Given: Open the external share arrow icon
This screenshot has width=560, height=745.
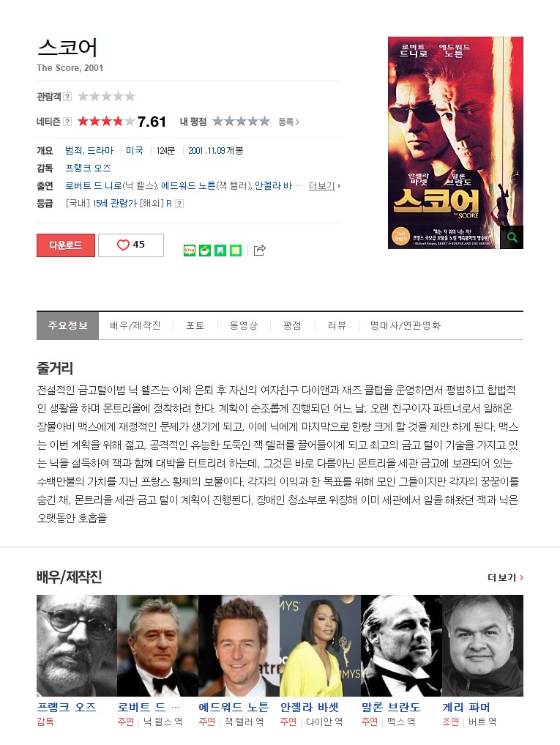Looking at the screenshot, I should click(x=259, y=250).
